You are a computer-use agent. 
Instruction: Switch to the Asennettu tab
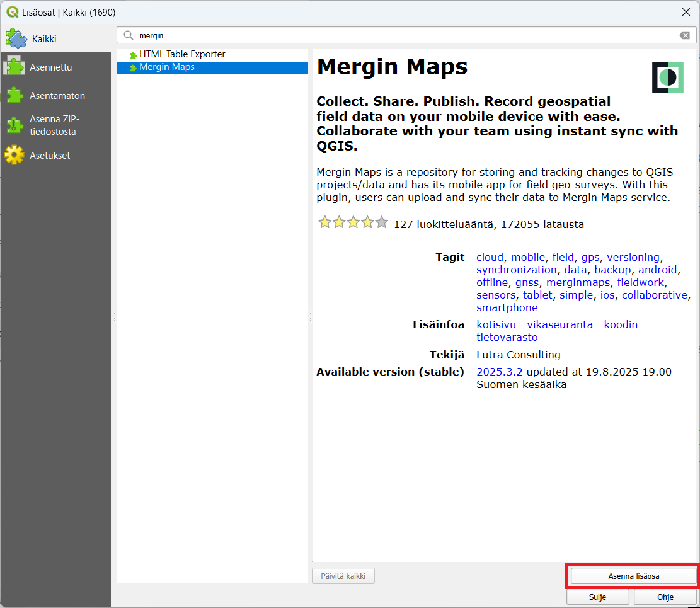point(56,67)
